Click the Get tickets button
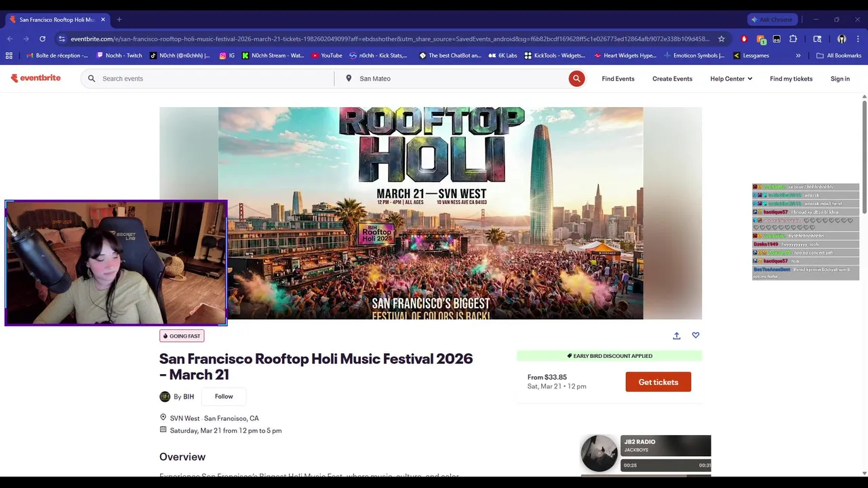This screenshot has width=868, height=488. coord(658,382)
